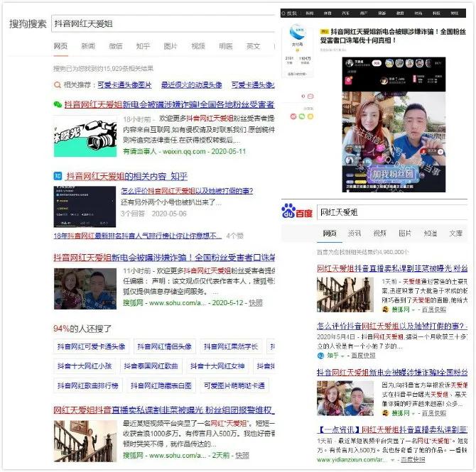
Task: Click the related-suggestion magnifier icon
Action: pyautogui.click(x=57, y=85)
